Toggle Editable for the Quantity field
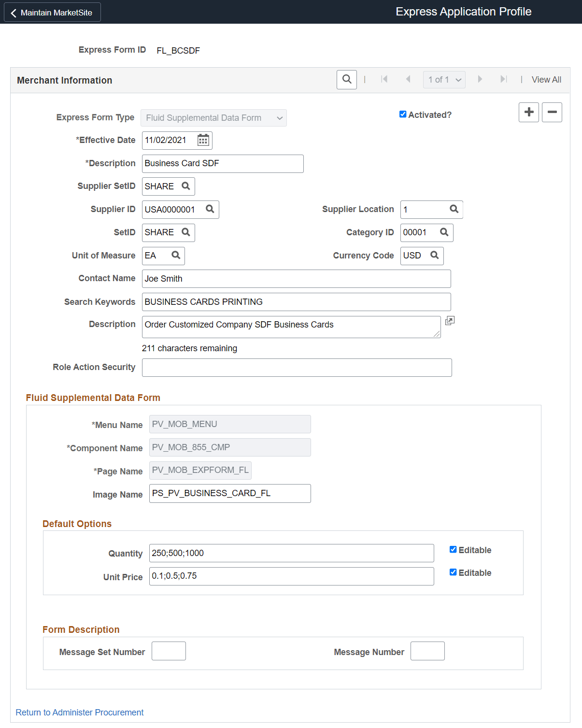 453,549
